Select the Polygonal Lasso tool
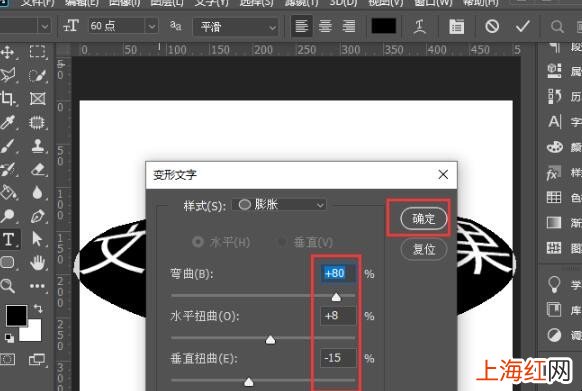This screenshot has width=582, height=391. [8, 75]
